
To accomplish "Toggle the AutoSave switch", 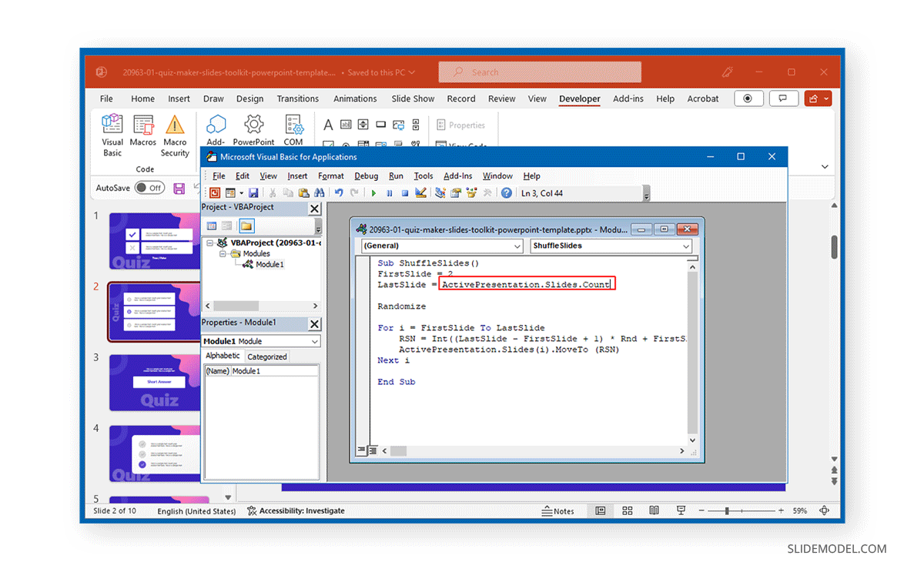I will click(x=149, y=188).
